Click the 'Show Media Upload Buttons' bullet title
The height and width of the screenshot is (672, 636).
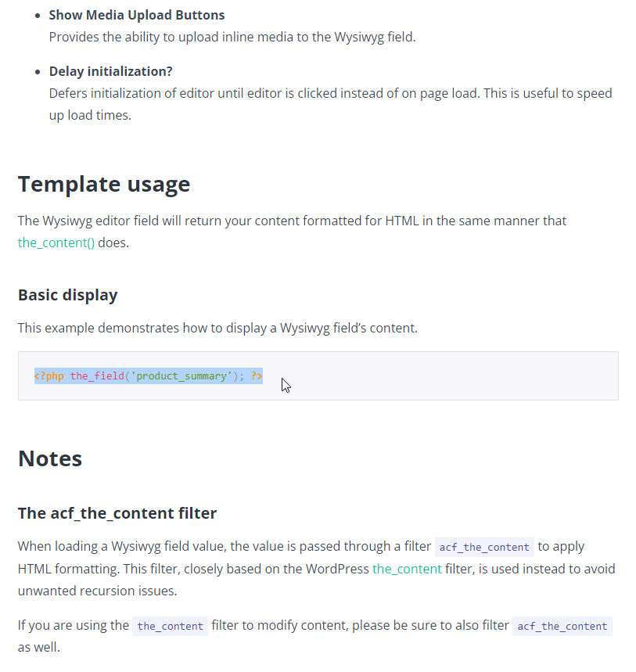[x=137, y=15]
